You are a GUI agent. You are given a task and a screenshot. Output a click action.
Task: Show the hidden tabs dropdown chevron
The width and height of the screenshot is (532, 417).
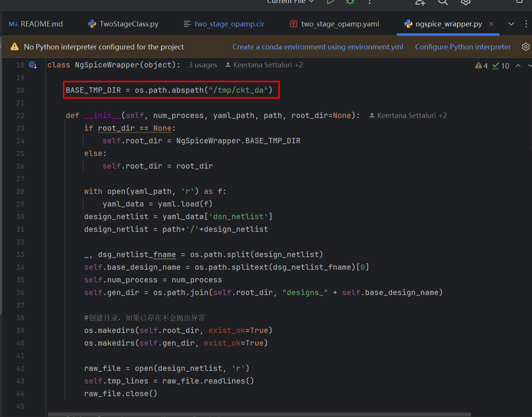[511, 24]
